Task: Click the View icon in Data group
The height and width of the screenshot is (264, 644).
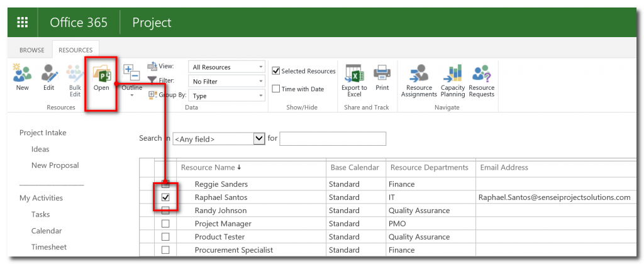Action: 152,66
